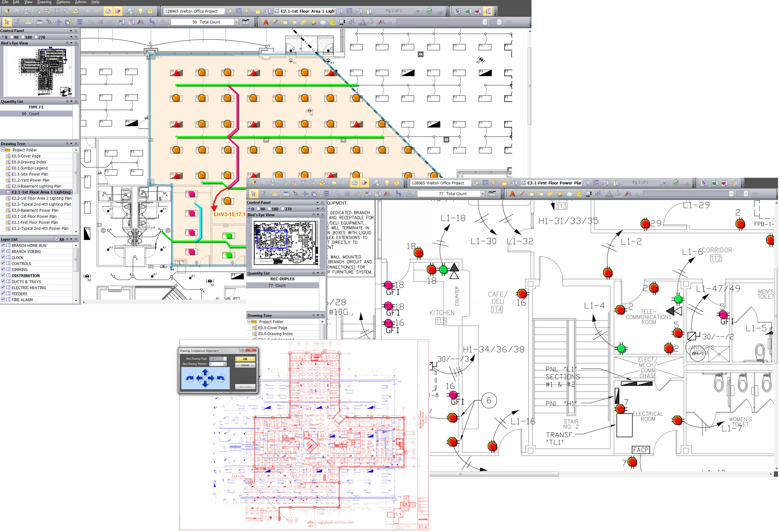Collapse the Project Folder tree node

tap(3, 150)
